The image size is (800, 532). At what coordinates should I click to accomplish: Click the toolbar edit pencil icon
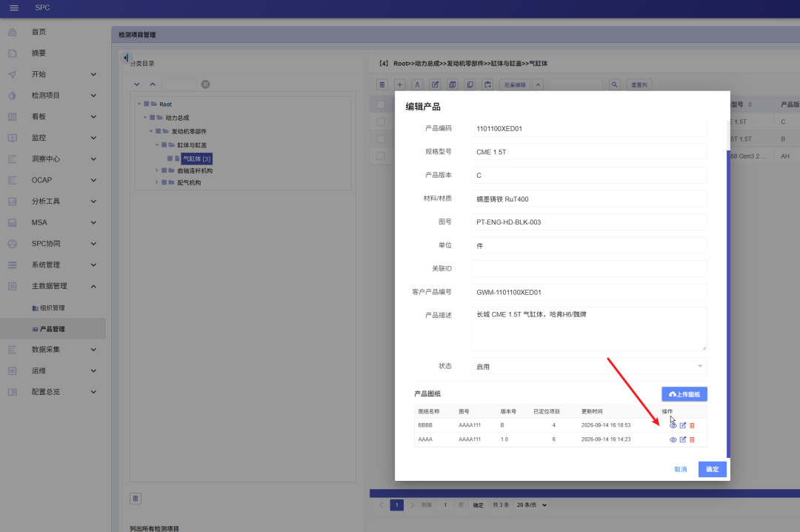pyautogui.click(x=436, y=84)
